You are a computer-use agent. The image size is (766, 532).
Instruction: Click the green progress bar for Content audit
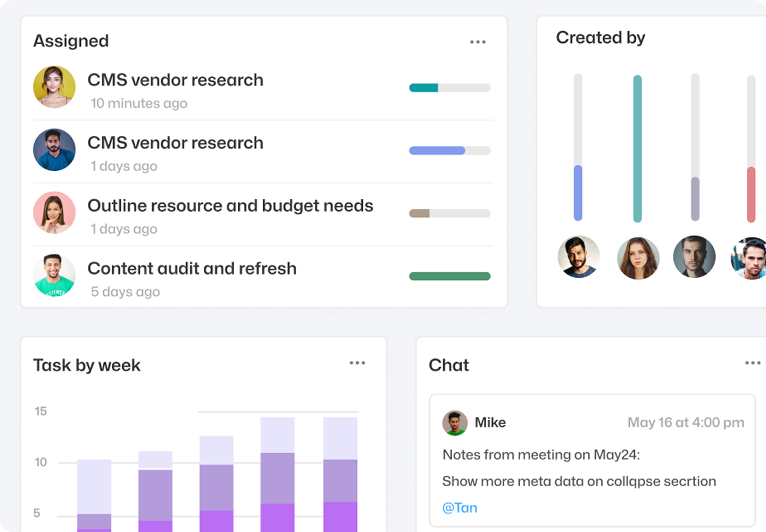pyautogui.click(x=449, y=276)
